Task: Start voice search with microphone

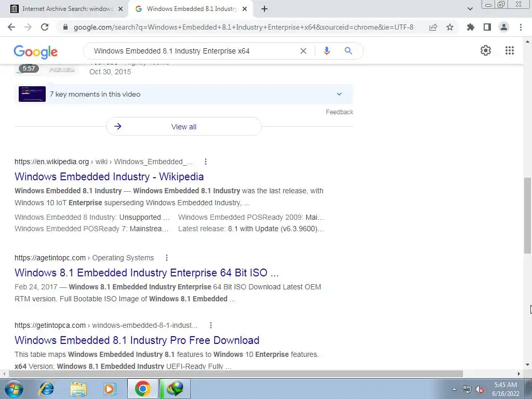Action: 326,51
